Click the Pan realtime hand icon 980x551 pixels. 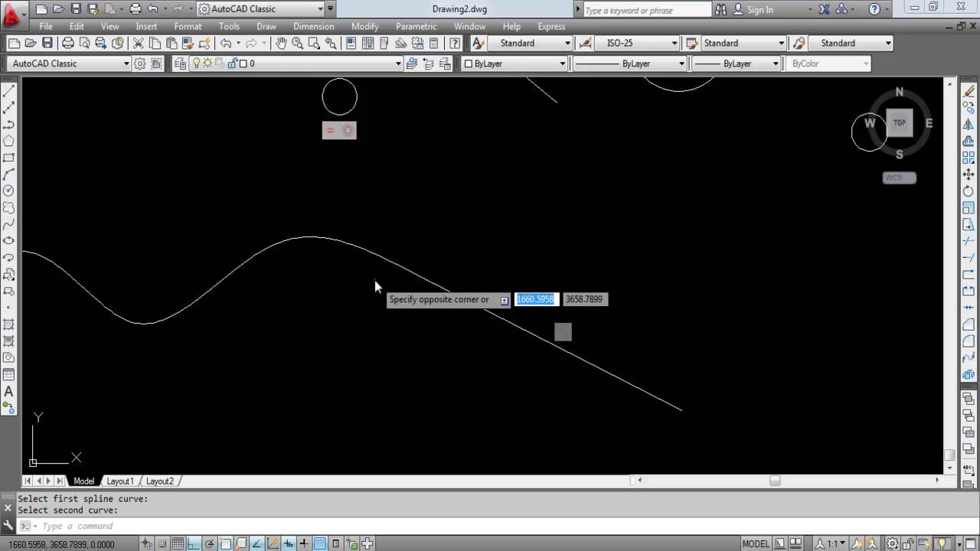(281, 44)
